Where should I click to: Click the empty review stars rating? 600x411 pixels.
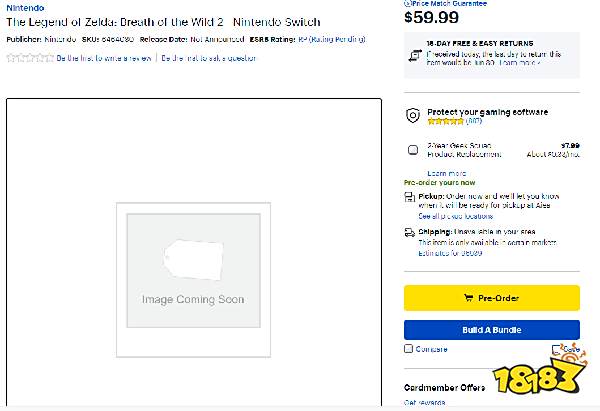coord(30,58)
